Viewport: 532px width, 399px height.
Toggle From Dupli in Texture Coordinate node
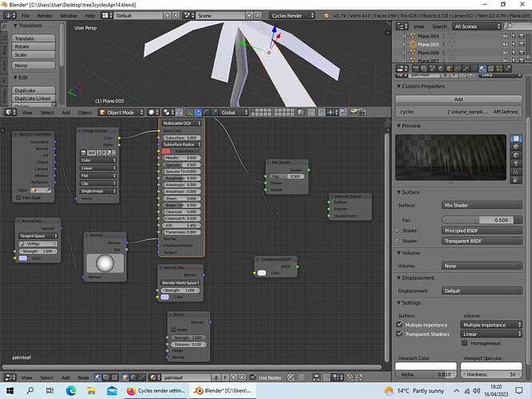coord(18,197)
